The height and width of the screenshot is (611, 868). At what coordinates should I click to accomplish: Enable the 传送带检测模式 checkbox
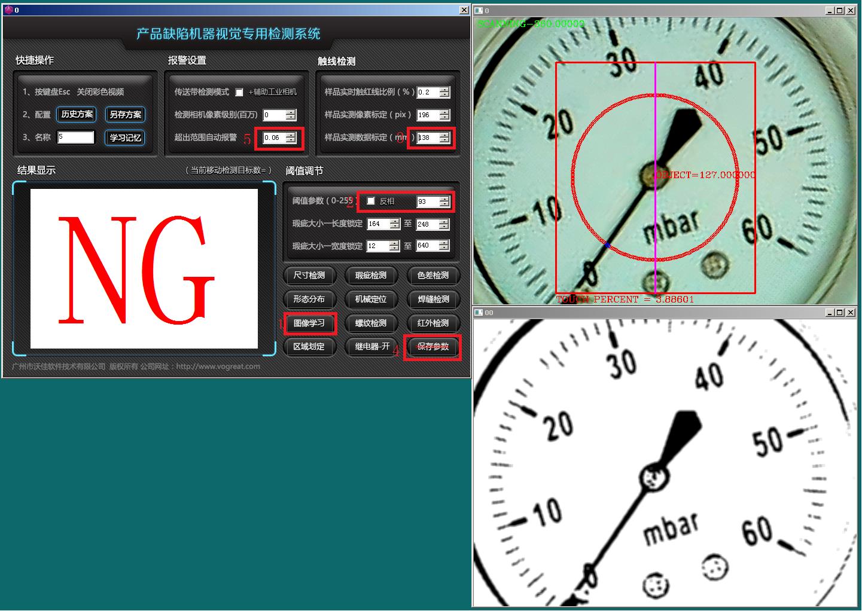(x=239, y=92)
